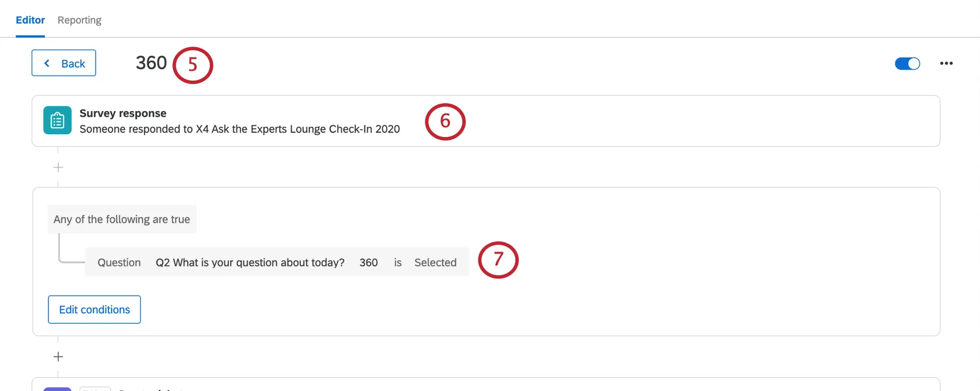Rename the workflow by clicking the '360' title
Screen dimensions: 980x391
(150, 63)
